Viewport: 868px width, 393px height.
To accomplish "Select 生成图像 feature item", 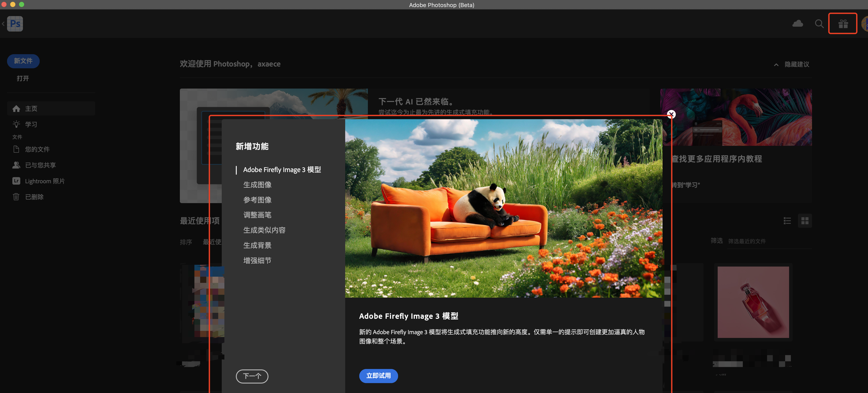I will (257, 185).
